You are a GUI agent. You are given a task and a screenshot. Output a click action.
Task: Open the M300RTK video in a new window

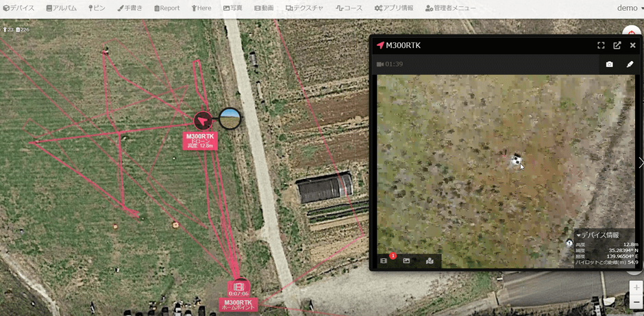click(617, 45)
